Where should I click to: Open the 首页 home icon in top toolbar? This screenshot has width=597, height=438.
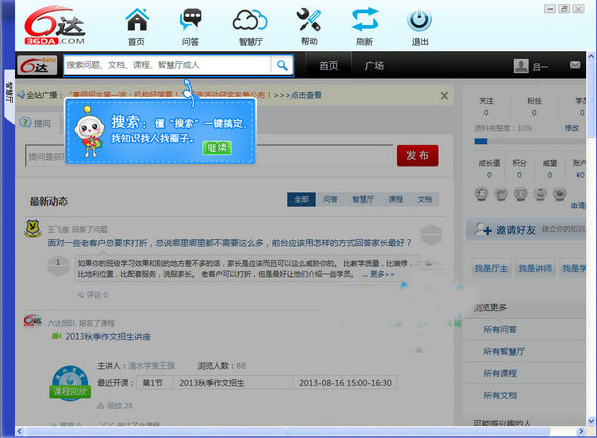[x=137, y=20]
